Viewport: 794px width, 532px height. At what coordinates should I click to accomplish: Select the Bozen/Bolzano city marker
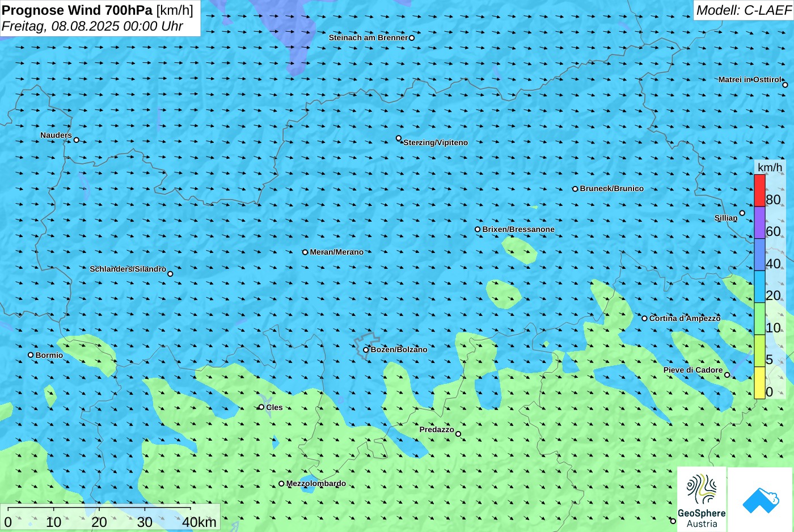coord(366,350)
